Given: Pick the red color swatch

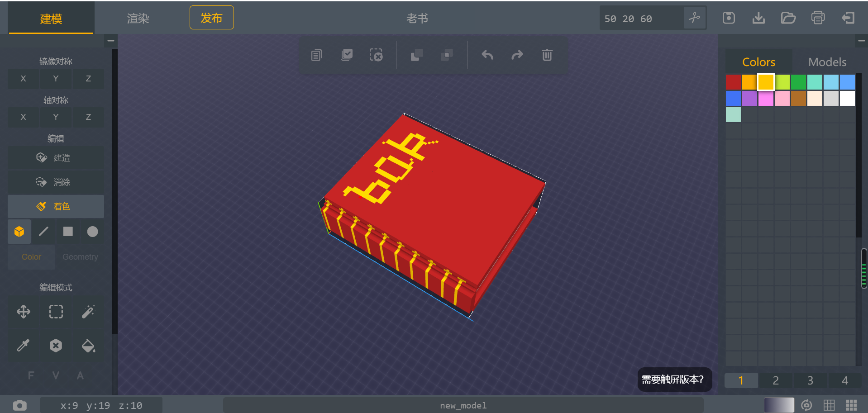Looking at the screenshot, I should pyautogui.click(x=733, y=82).
